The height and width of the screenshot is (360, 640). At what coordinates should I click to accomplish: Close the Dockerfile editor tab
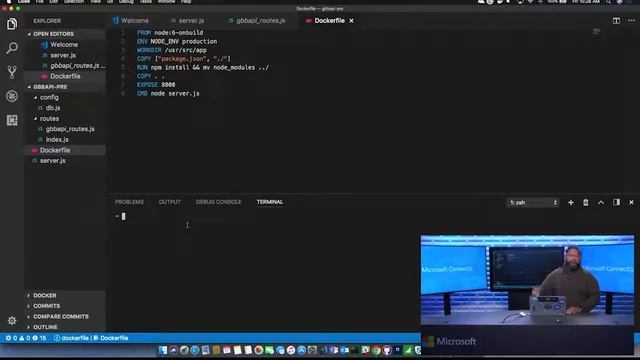coord(351,20)
